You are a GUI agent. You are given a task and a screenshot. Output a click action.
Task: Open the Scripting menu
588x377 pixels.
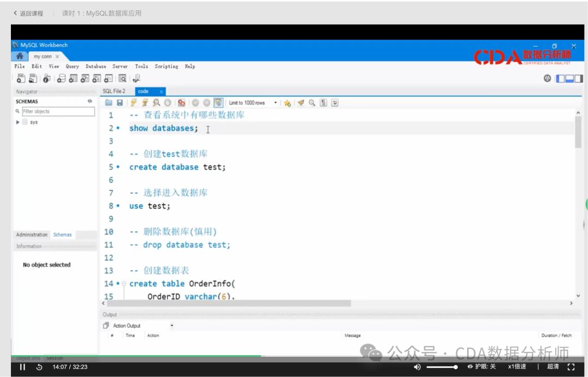(x=167, y=66)
